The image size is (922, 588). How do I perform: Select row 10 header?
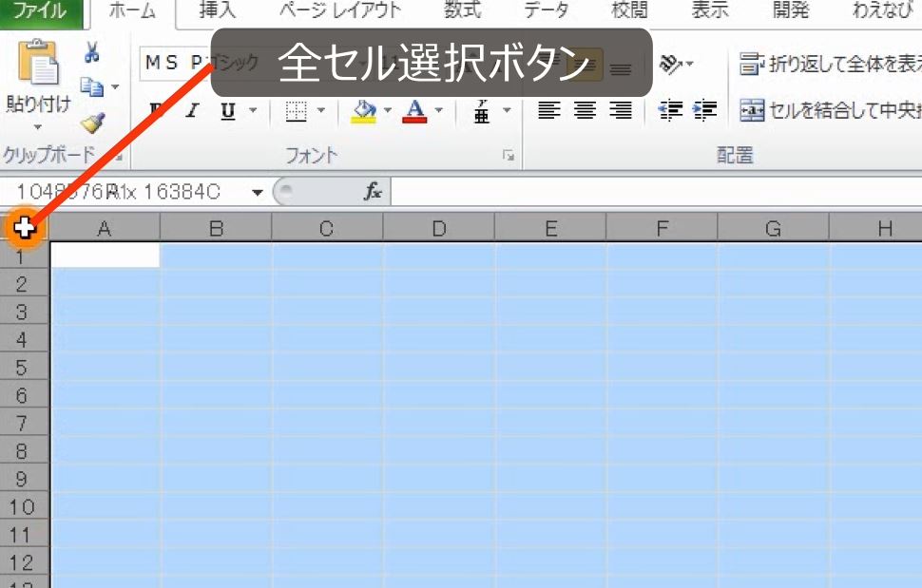[24, 506]
